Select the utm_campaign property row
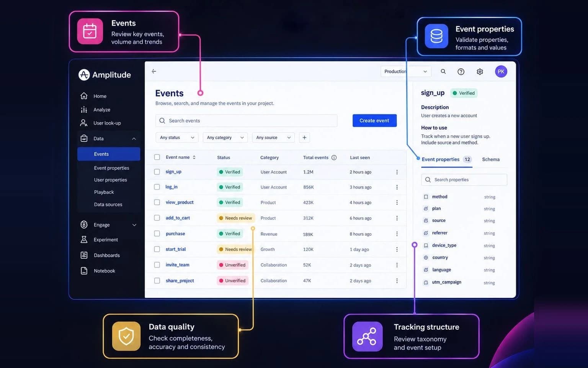 [x=459, y=283]
